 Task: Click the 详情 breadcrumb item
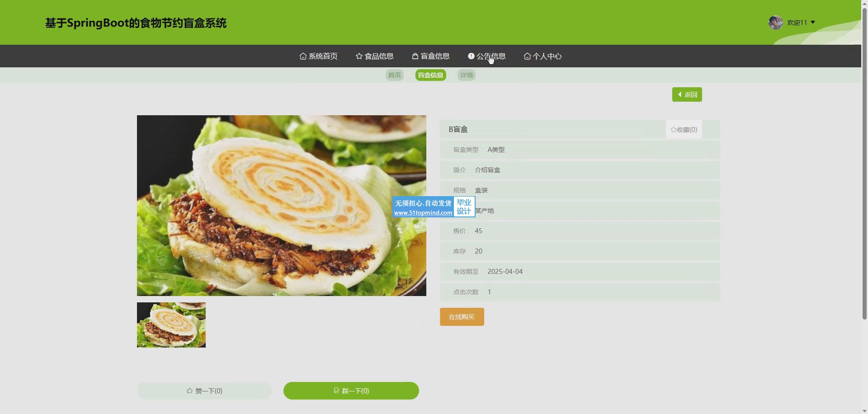466,75
